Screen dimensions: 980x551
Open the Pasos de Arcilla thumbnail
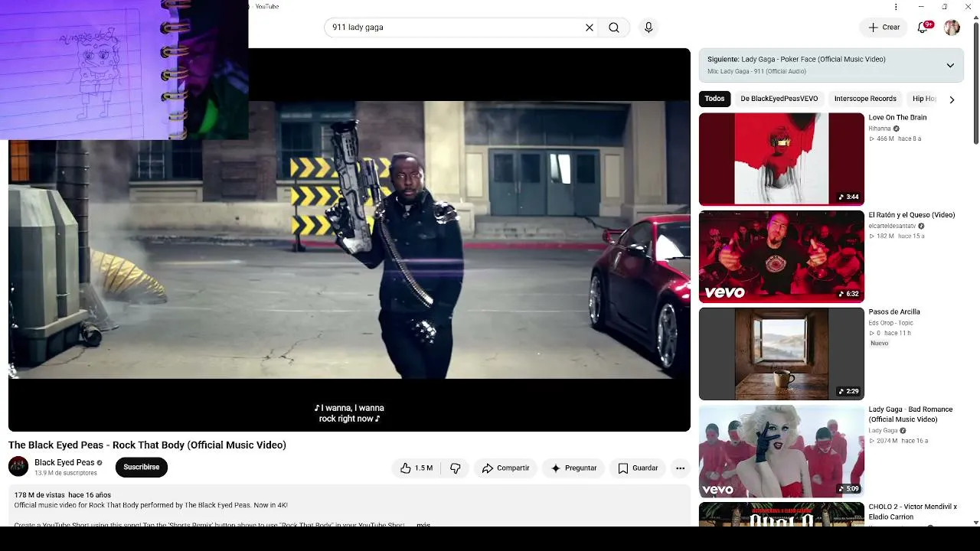[782, 354]
